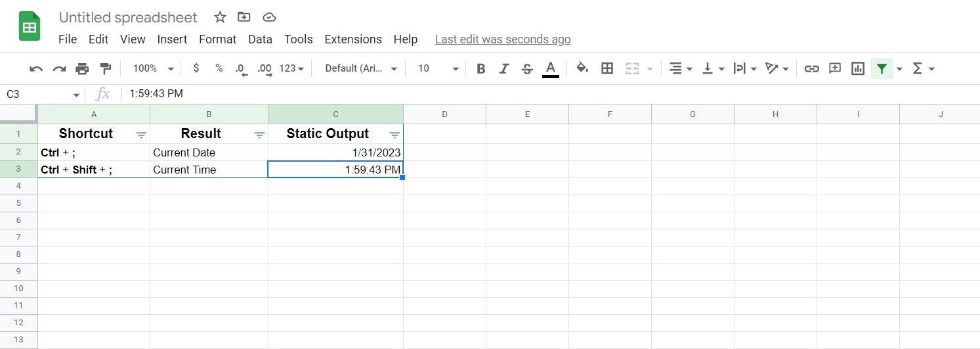
Task: Insert a comment
Action: pos(835,68)
